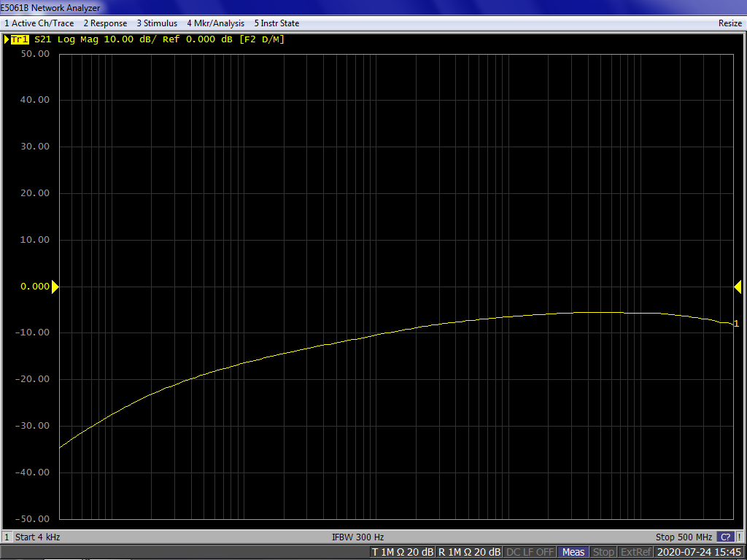Click the T 1MΩ 20 dB port indicator
Image resolution: width=747 pixels, height=560 pixels.
click(x=403, y=552)
